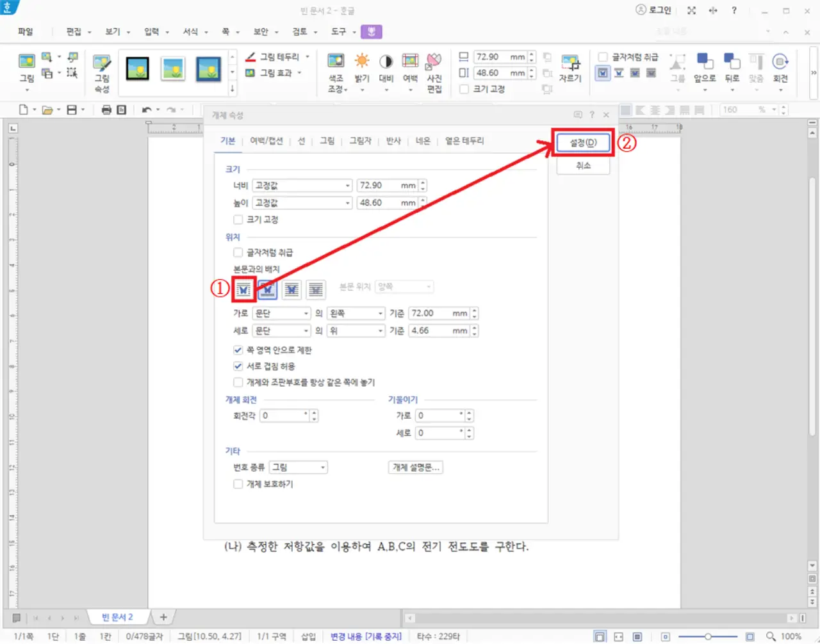
Task: Open the 보안 menu
Action: point(261,31)
